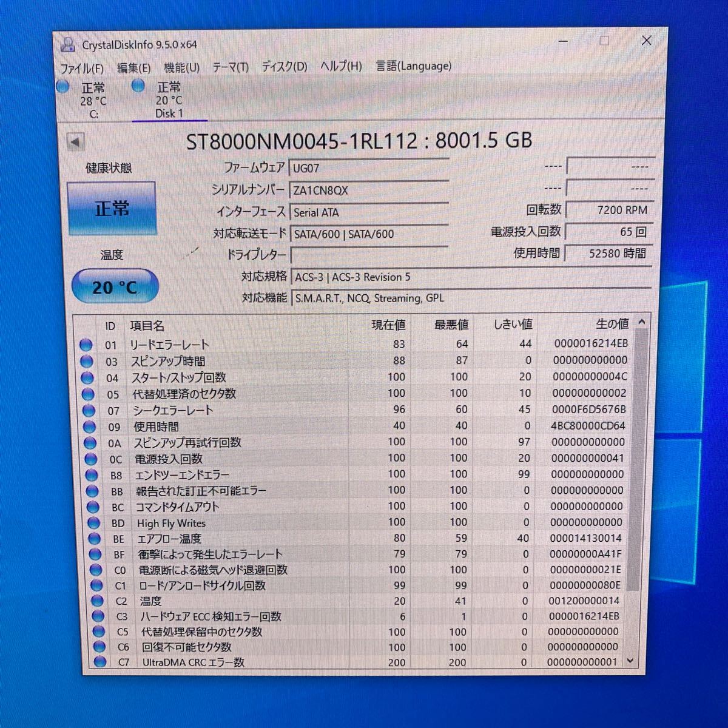
Task: Open the ディスク(D) menu
Action: (285, 66)
